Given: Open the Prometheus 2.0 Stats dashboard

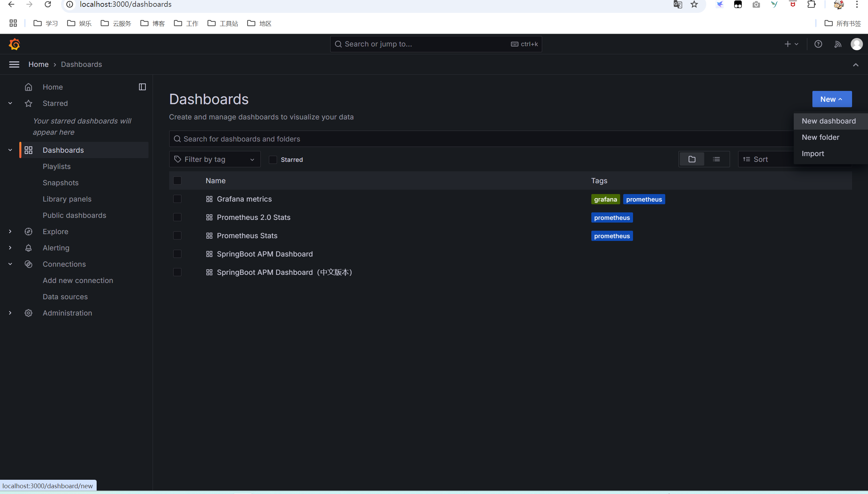Looking at the screenshot, I should point(253,217).
